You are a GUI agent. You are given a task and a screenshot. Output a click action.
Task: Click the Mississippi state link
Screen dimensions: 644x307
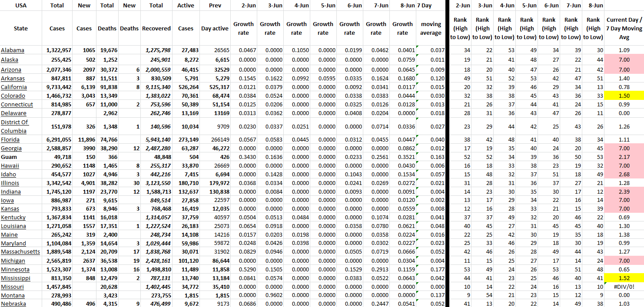(16, 278)
